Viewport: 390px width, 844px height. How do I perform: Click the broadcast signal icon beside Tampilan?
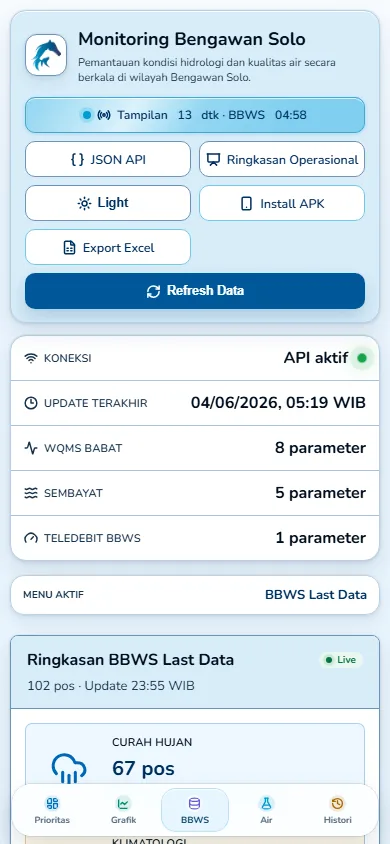pos(104,115)
